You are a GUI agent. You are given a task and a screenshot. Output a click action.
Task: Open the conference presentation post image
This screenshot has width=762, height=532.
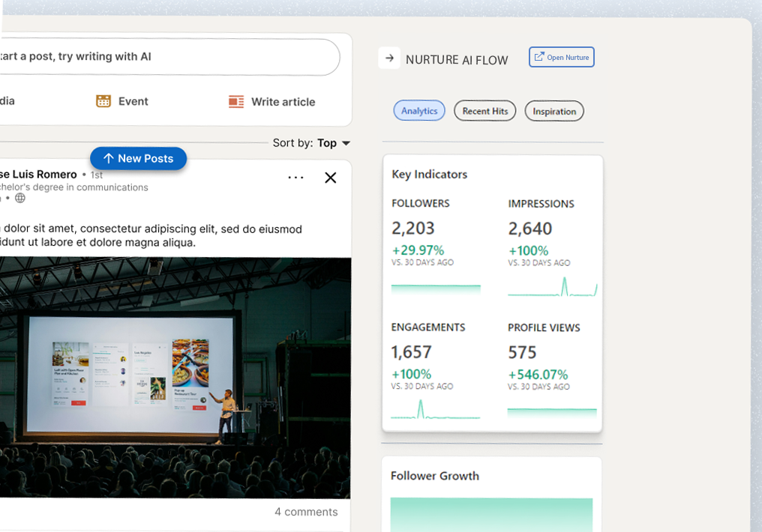click(x=175, y=377)
